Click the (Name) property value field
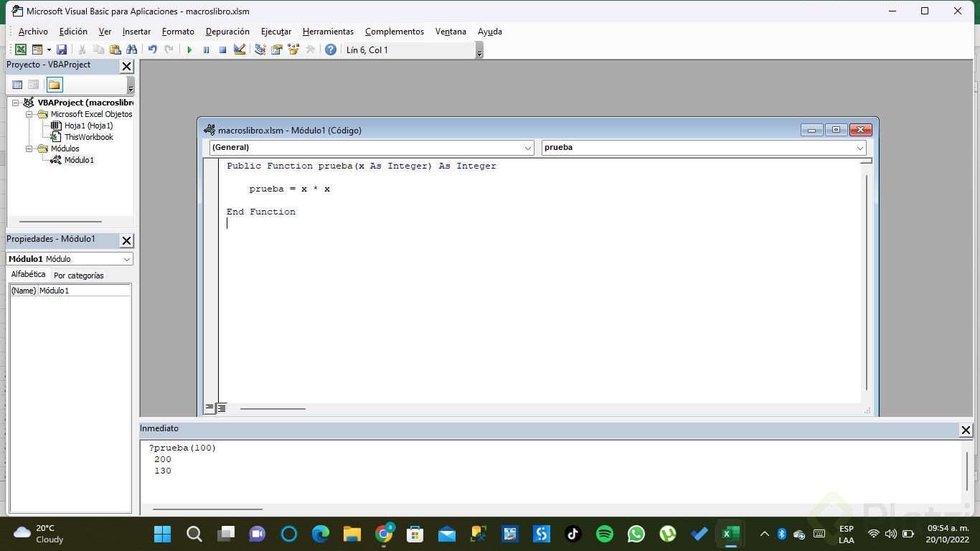This screenshot has height=551, width=980. pos(84,291)
